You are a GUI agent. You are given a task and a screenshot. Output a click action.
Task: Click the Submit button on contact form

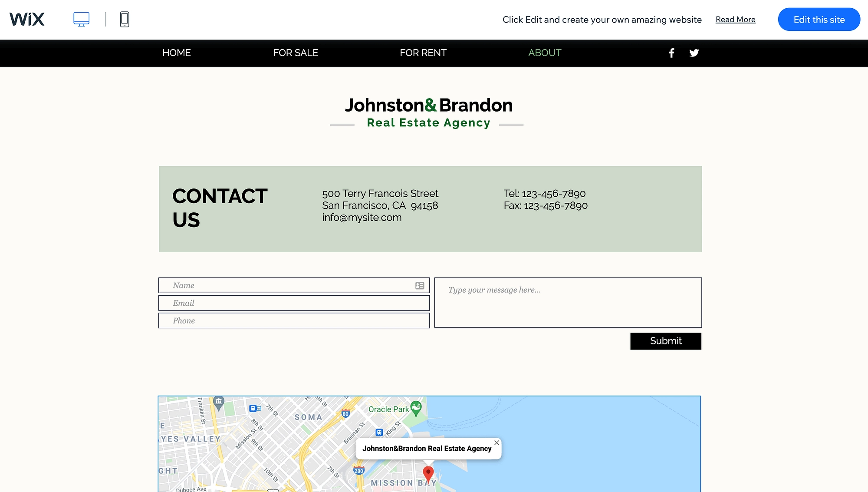point(665,340)
